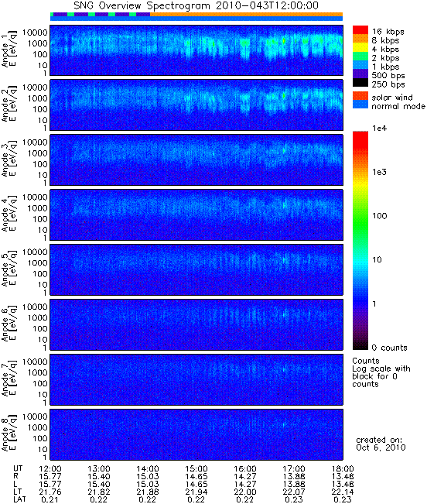Viewport: 427px width, 504px height.
Task: Click the UT row header
Action: click(18, 468)
